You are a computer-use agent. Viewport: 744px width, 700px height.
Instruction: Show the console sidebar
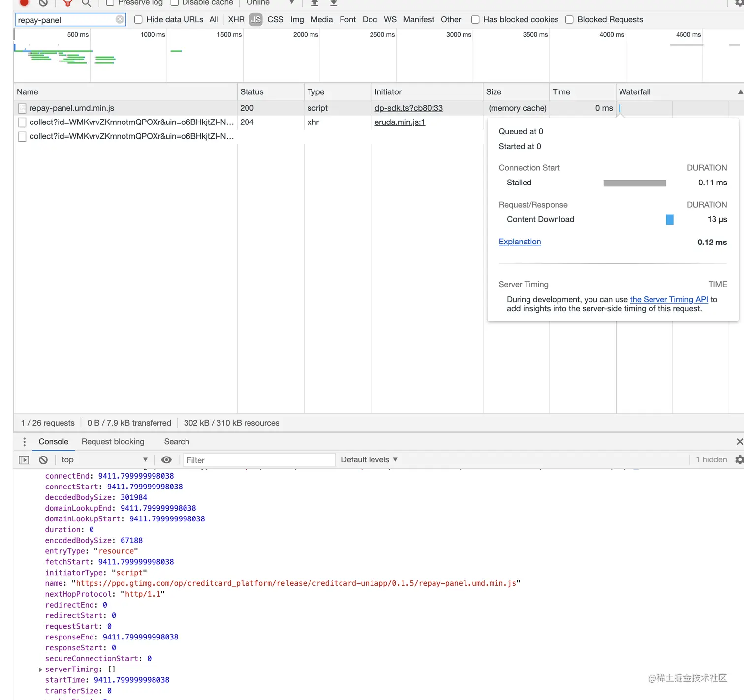(x=24, y=460)
